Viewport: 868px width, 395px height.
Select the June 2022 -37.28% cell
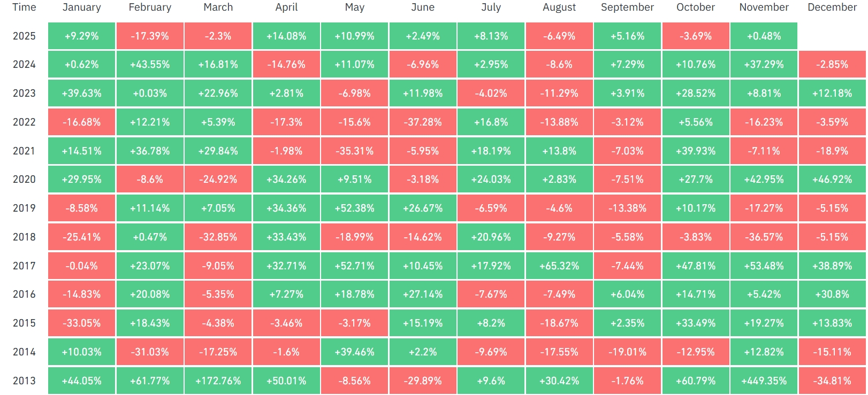423,122
